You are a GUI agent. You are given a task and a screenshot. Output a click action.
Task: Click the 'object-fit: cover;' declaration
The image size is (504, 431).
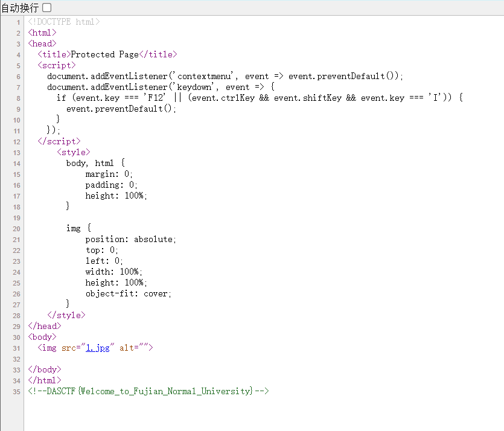pos(128,293)
